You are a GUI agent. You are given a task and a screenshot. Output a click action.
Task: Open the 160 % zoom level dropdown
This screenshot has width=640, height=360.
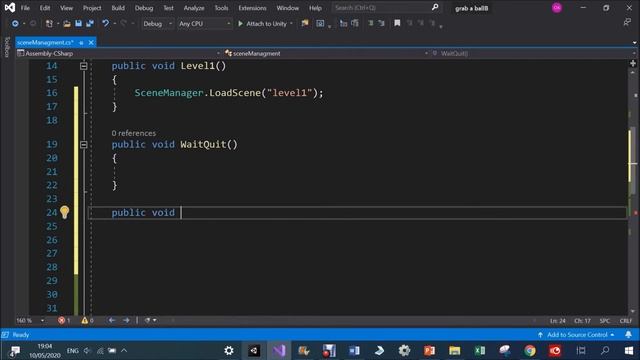click(30, 320)
